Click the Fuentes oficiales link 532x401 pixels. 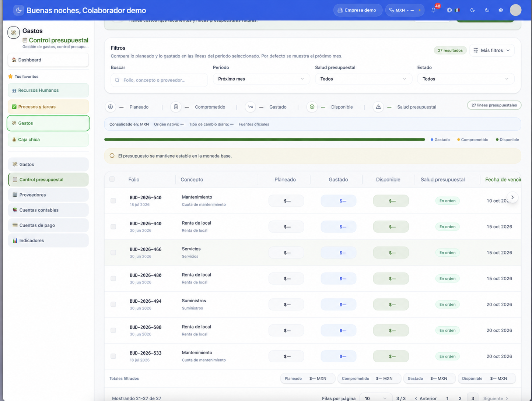pyautogui.click(x=254, y=124)
